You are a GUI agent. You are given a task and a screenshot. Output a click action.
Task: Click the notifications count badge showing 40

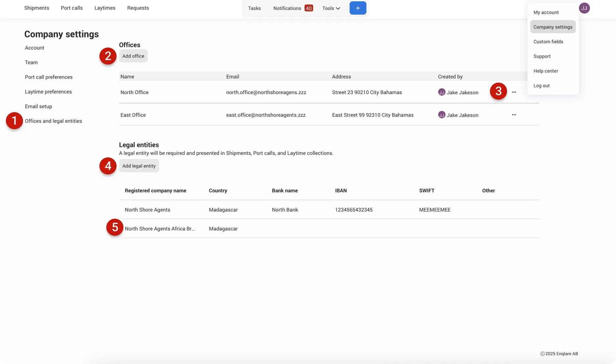click(x=309, y=8)
